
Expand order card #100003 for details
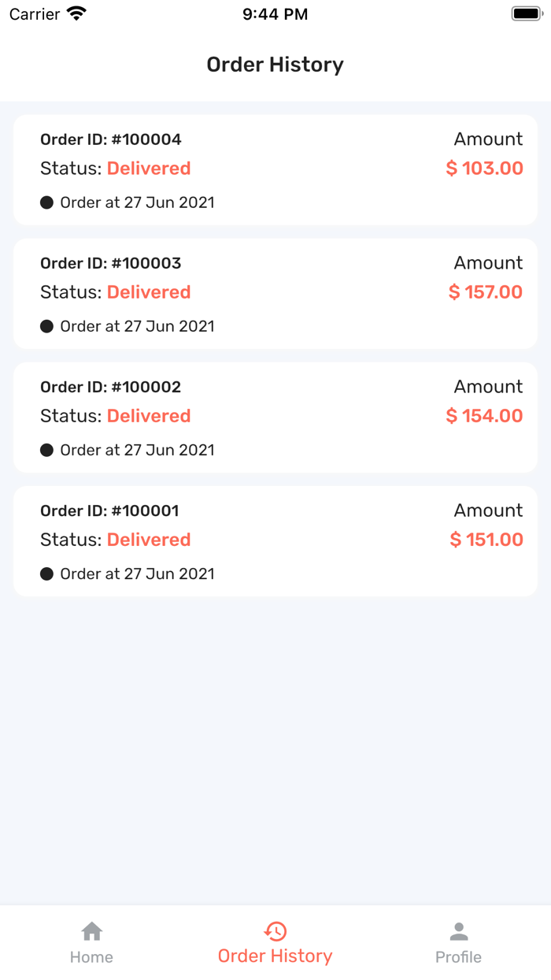coord(275,293)
